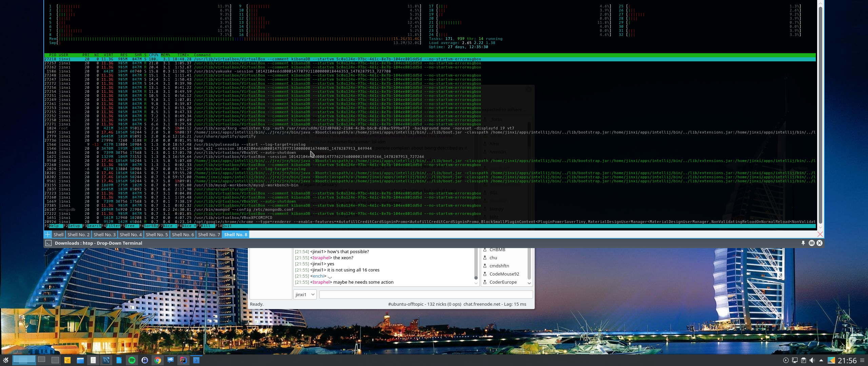This screenshot has height=366, width=868.
Task: Sort htop by MEM% column header
Action: 165,55
